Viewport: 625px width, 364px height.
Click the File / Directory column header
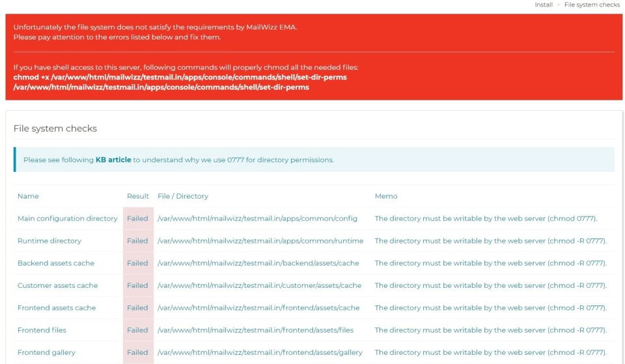[x=183, y=196]
